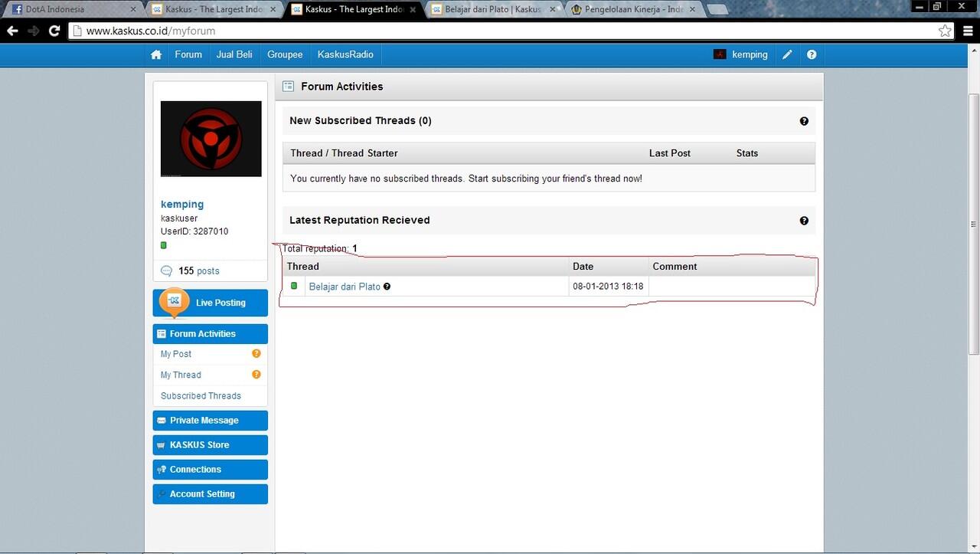Viewport: 980px width, 554px height.
Task: Click the date 08-01-2013 18:18
Action: coord(608,287)
